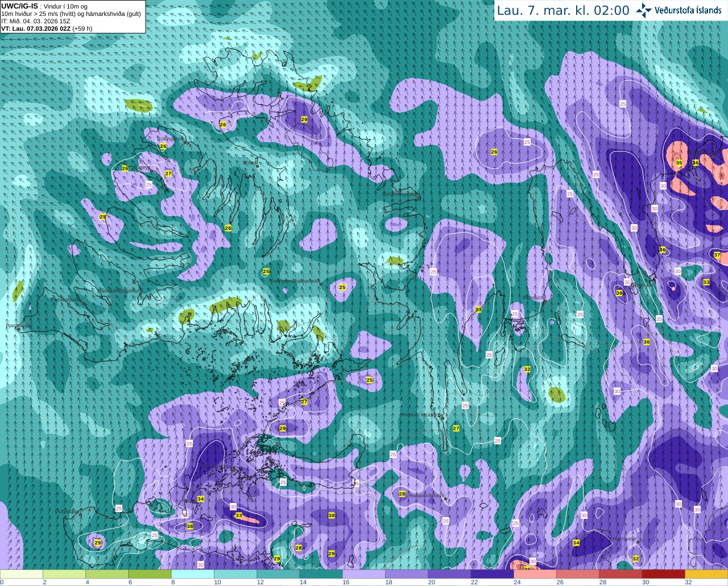Click the Bergstaðir station label
This screenshot has width=728, height=586.
click(642, 285)
